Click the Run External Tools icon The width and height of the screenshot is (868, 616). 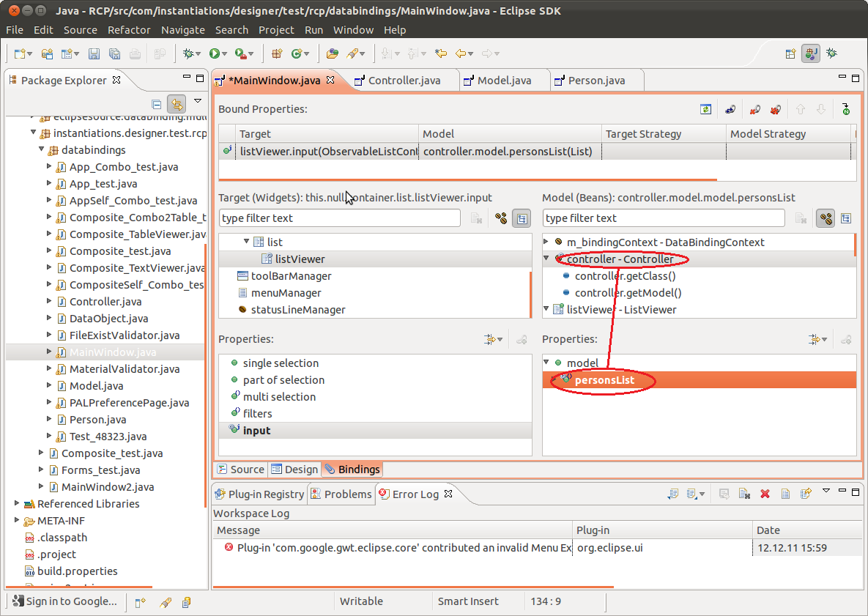point(240,53)
